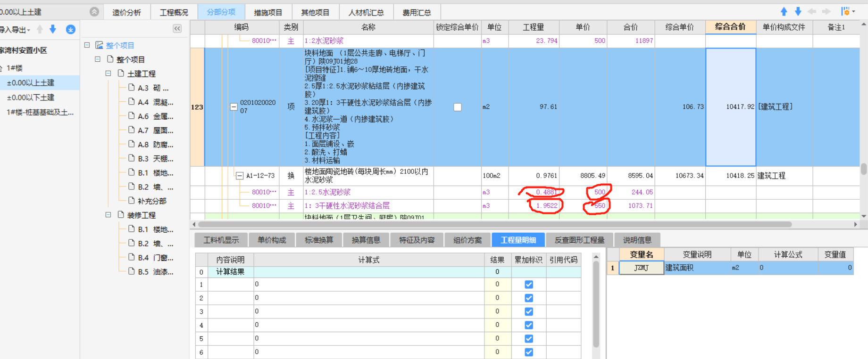Click the blue down arrow at top right
The image size is (868, 359).
(x=798, y=11)
